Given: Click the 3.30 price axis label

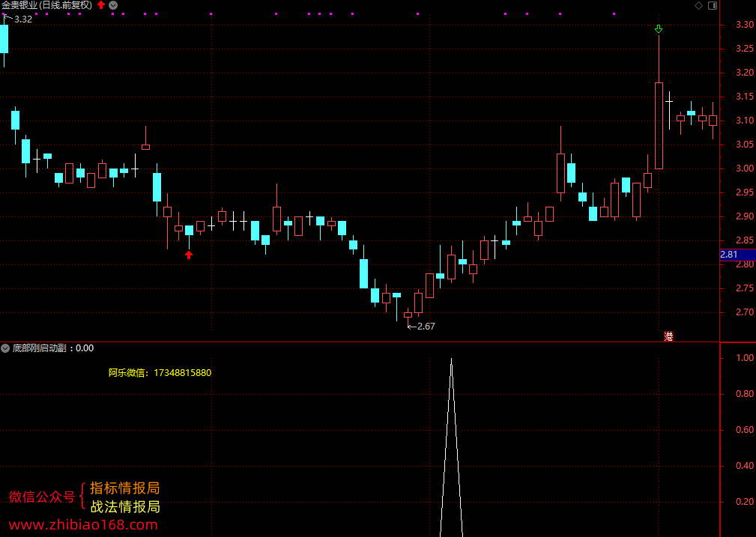Looking at the screenshot, I should [x=745, y=25].
